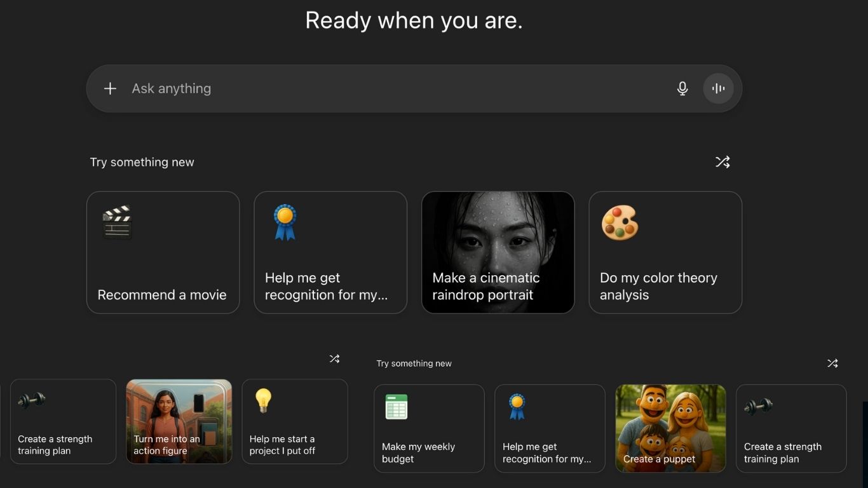Open voice mode with the waveform button
This screenshot has width=868, height=488.
(x=718, y=88)
